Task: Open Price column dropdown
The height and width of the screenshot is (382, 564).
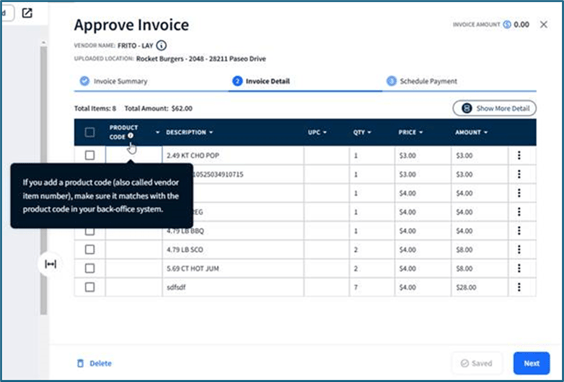Action: [x=421, y=132]
